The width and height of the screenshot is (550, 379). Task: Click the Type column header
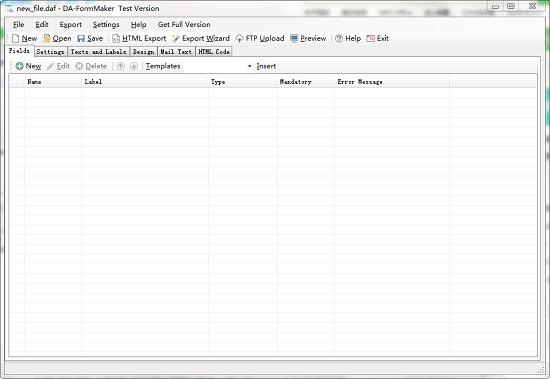tap(243, 82)
